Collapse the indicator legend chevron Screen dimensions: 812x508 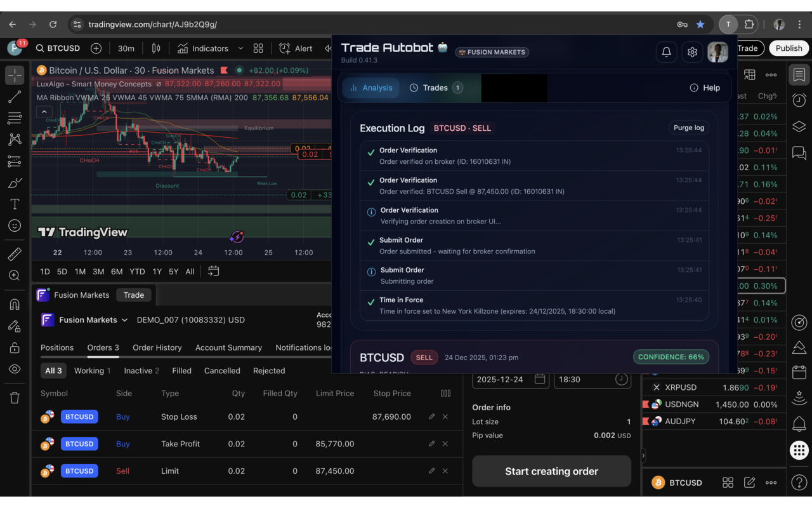pyautogui.click(x=44, y=112)
